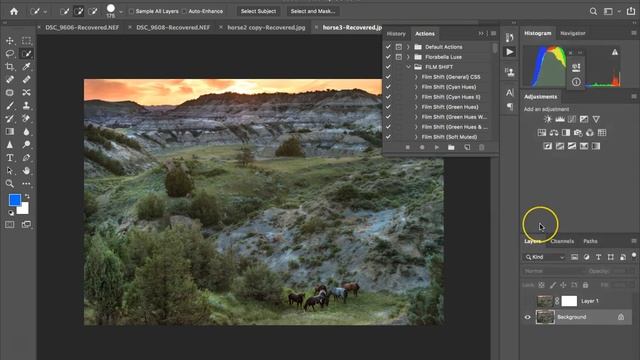Select the Spot Healing Brush tool
Screen dimensions: 640x360
10,80
